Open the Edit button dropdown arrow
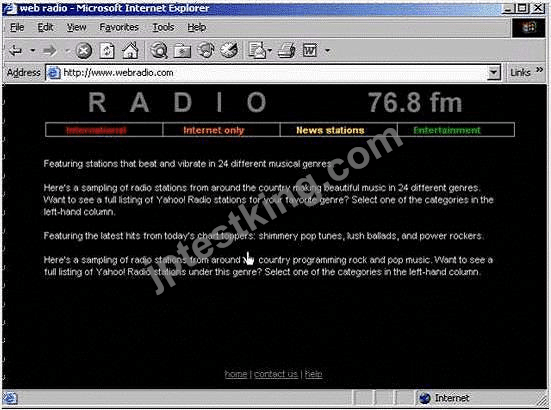 [x=328, y=51]
